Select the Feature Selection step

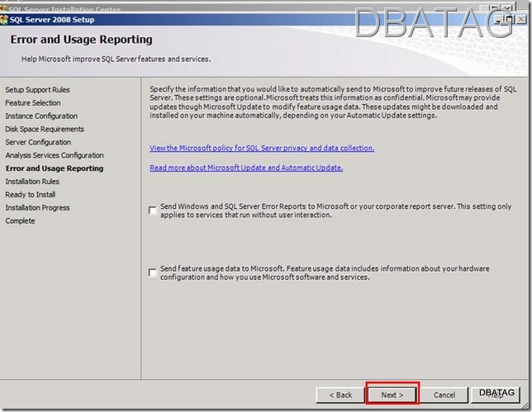[x=33, y=102]
